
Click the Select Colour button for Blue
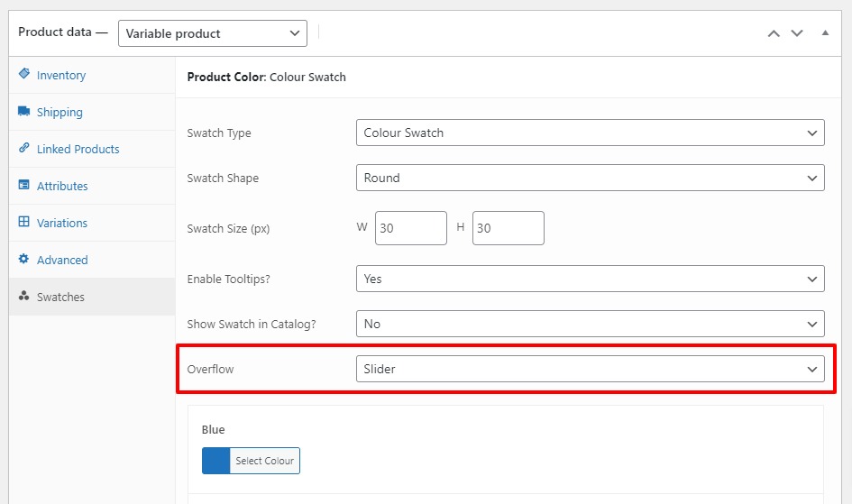pos(265,461)
